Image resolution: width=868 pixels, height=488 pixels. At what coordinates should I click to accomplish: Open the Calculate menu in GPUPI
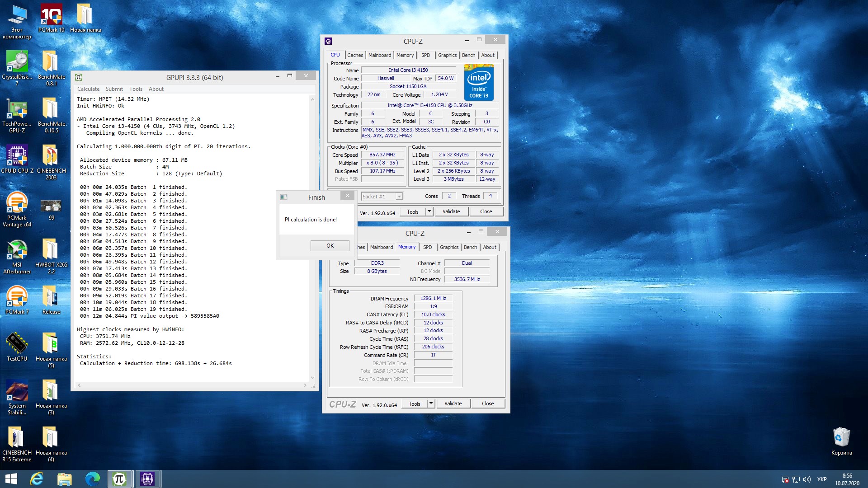[88, 89]
